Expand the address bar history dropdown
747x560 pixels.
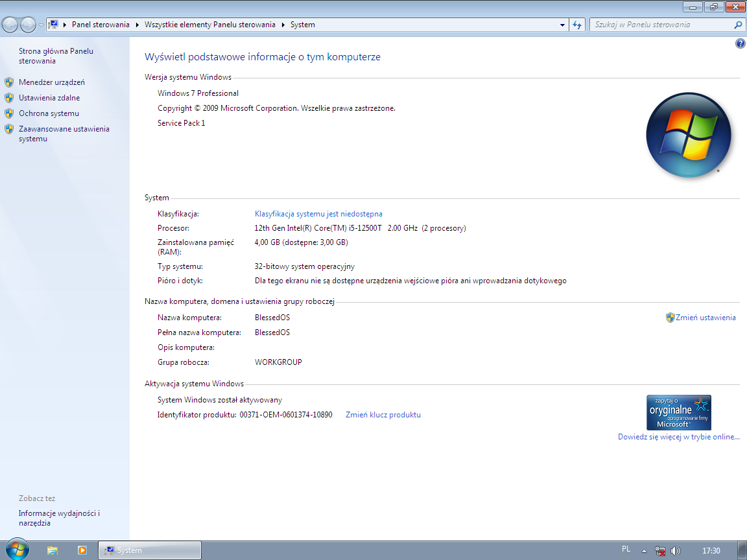coord(562,25)
